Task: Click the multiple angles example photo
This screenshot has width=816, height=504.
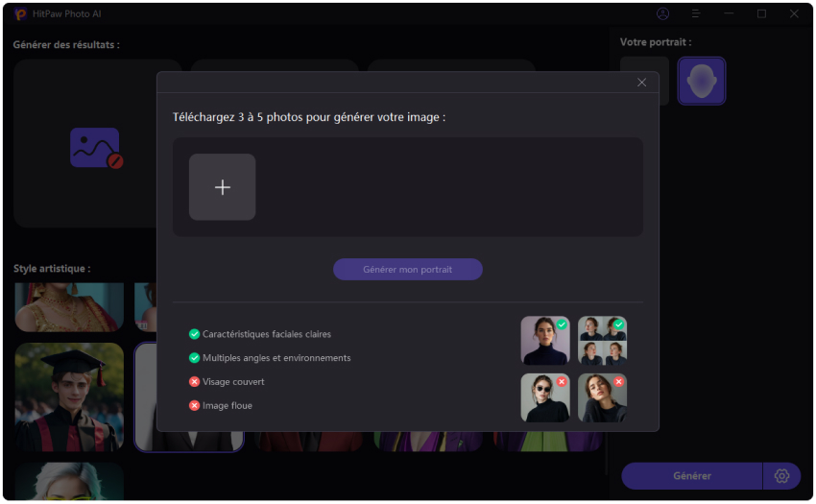Action: (x=602, y=340)
